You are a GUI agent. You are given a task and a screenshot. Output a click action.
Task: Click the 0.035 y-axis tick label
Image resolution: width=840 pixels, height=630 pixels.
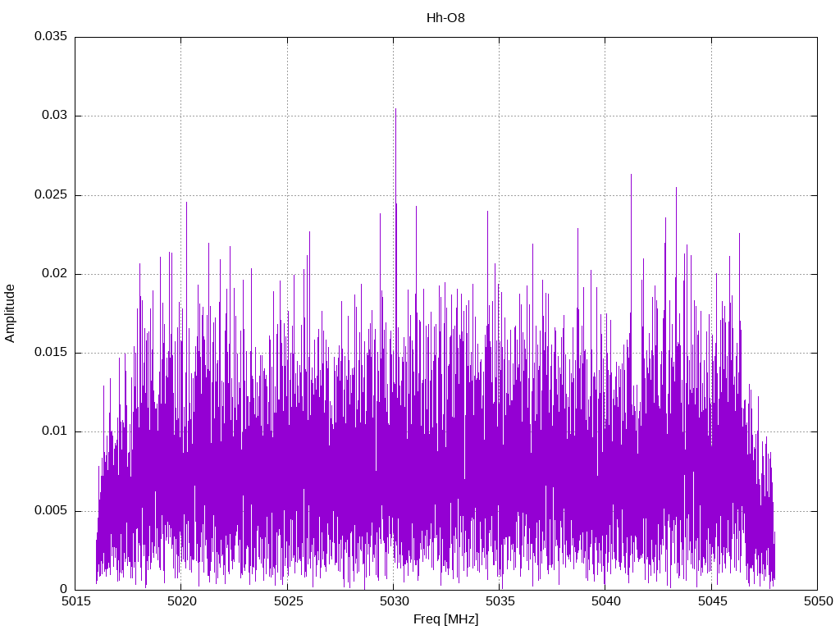50,37
